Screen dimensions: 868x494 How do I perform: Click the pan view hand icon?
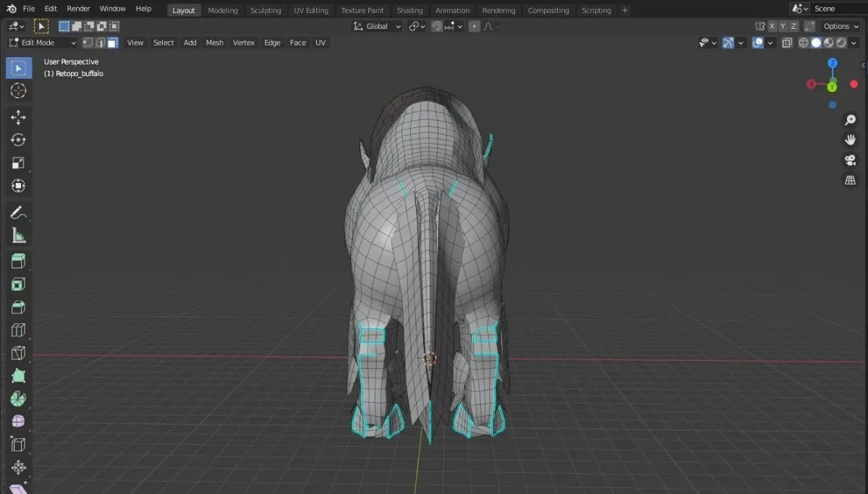click(851, 140)
